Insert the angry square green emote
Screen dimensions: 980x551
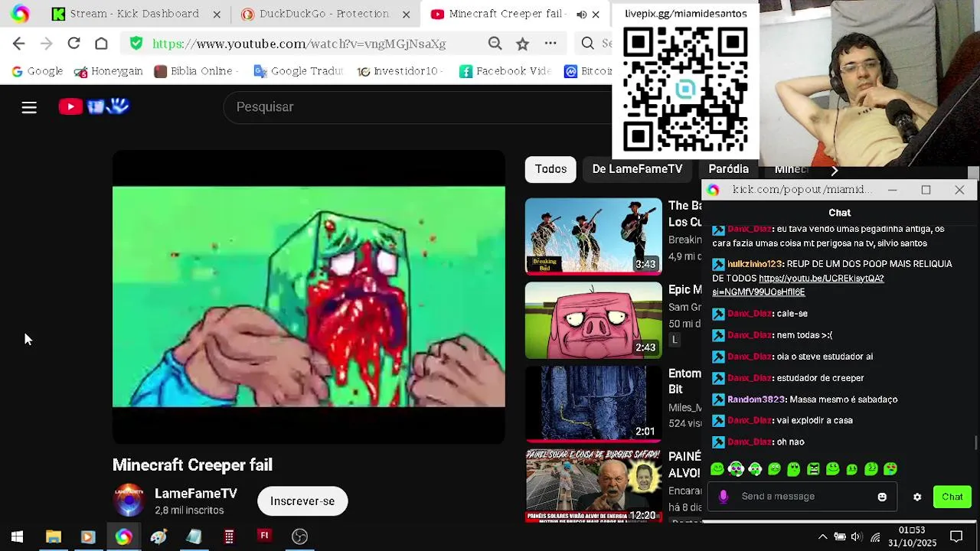click(x=813, y=469)
